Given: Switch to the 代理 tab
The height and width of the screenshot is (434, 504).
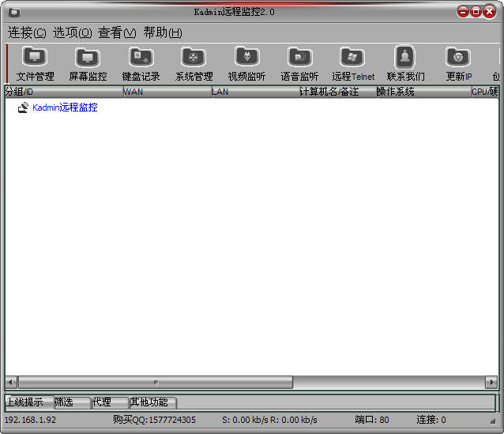Looking at the screenshot, I should pos(109,402).
